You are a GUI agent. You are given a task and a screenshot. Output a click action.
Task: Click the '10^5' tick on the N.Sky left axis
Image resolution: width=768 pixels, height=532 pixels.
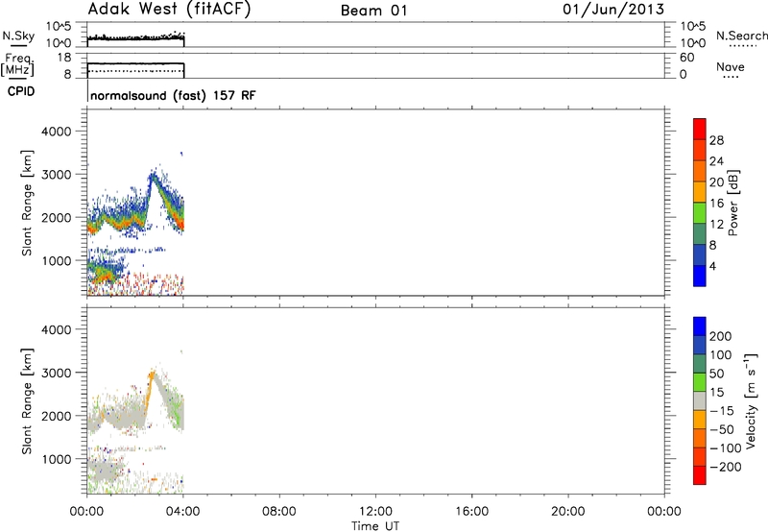[x=59, y=26]
